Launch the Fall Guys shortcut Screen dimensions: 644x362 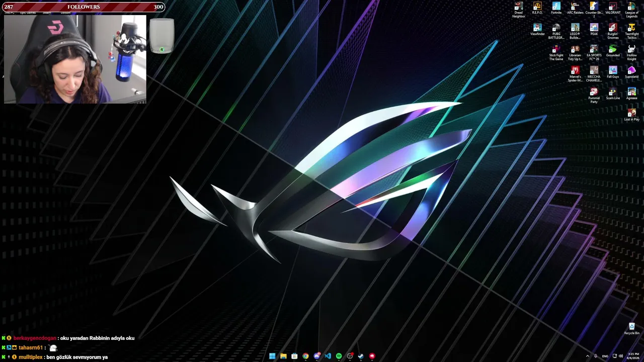pyautogui.click(x=613, y=72)
